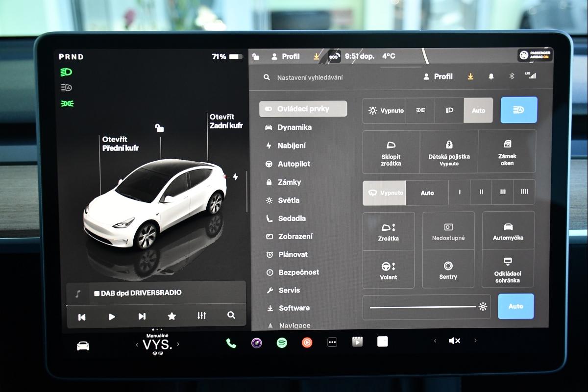Open the notifications bell icon
588x392 pixels.
pyautogui.click(x=491, y=76)
